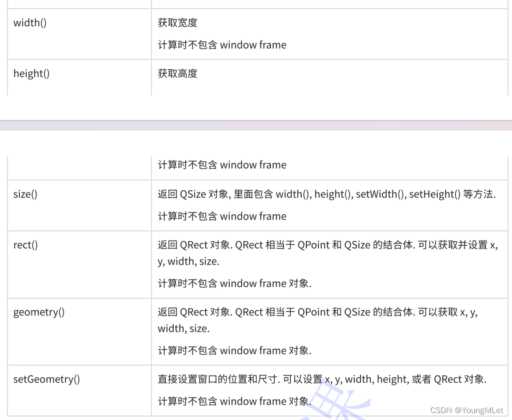
Task: Click window frame note under size() row
Action: tap(222, 216)
